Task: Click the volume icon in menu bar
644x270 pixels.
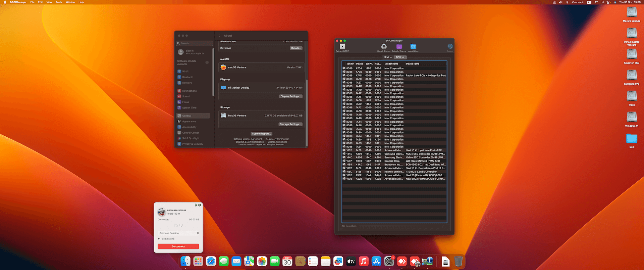Action: coord(561,2)
